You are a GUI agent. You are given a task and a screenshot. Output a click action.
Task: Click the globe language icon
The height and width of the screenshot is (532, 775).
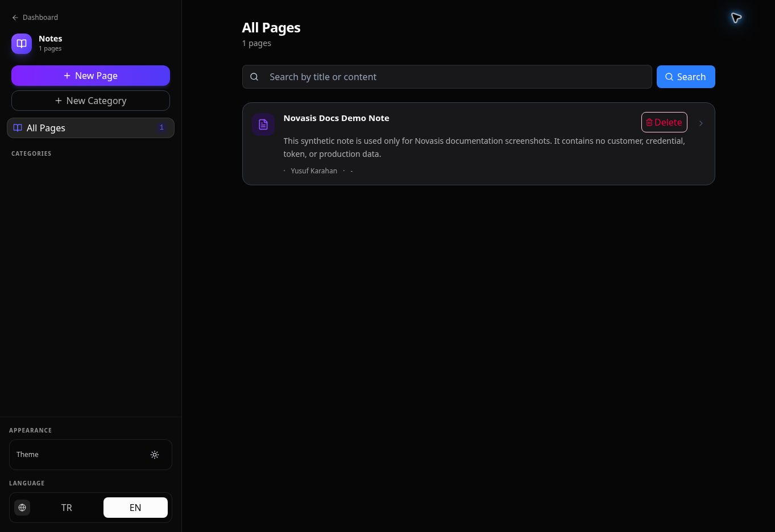point(22,508)
